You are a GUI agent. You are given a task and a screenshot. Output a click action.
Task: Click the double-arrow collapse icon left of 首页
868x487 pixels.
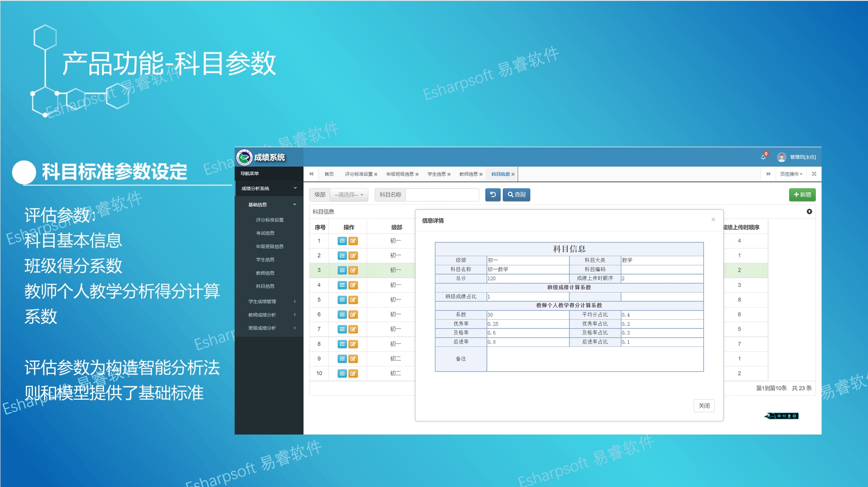tap(311, 174)
